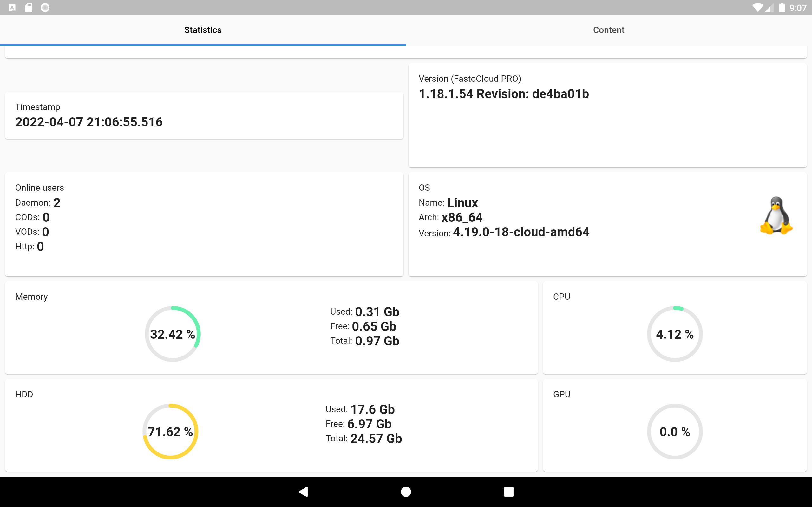
Task: Click the Timestamp value card
Action: point(204,115)
